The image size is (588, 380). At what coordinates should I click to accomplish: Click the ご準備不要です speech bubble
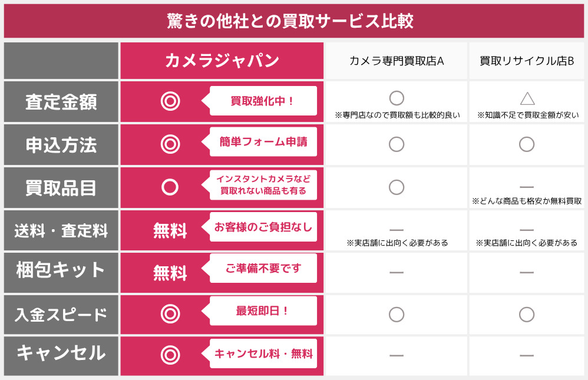pyautogui.click(x=262, y=269)
